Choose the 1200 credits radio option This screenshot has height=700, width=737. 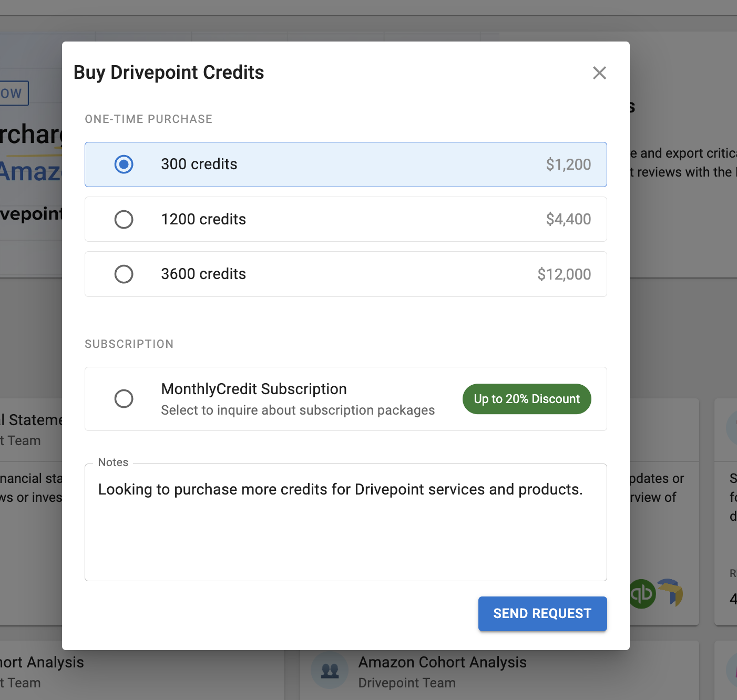point(124,219)
